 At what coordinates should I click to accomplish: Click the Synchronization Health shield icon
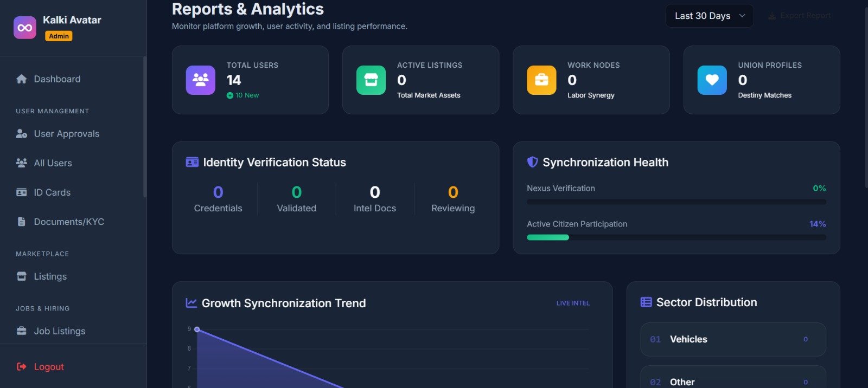pos(532,162)
